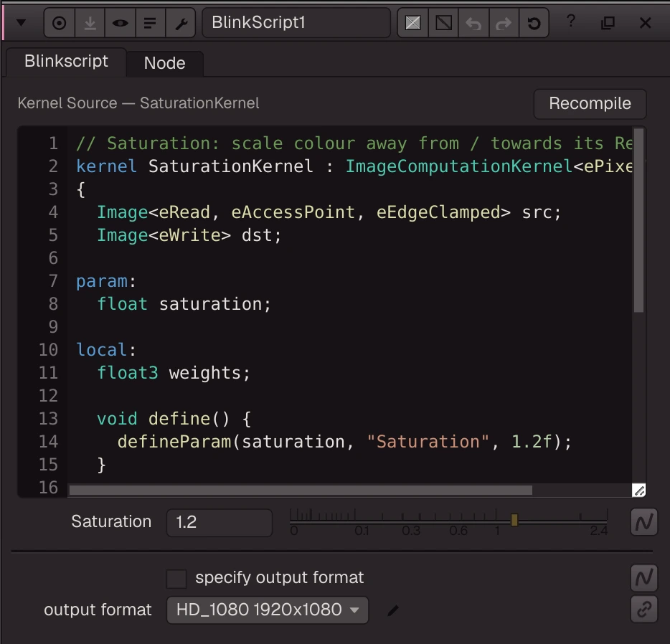Switch to the Blinkscript tab

[x=66, y=62]
